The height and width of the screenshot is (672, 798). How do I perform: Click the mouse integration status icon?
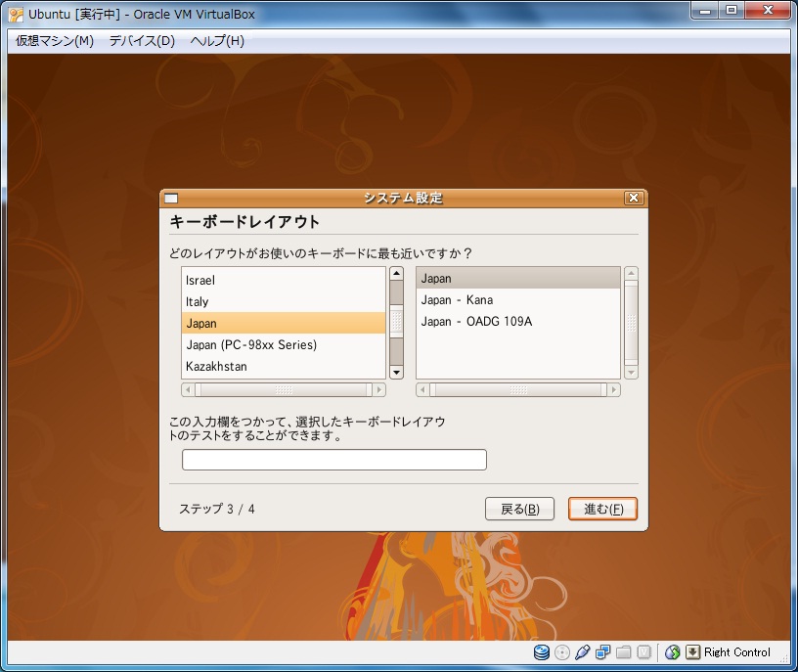672,652
